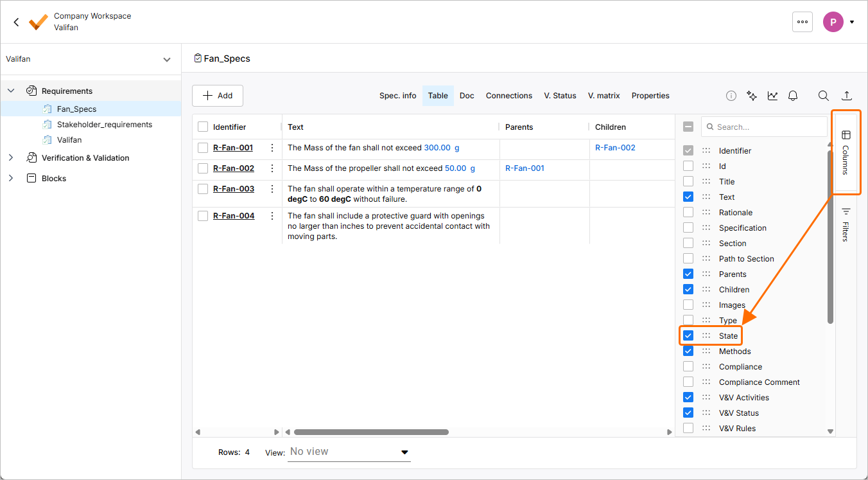The height and width of the screenshot is (480, 868).
Task: Select all rows with header checkbox
Action: [x=203, y=127]
